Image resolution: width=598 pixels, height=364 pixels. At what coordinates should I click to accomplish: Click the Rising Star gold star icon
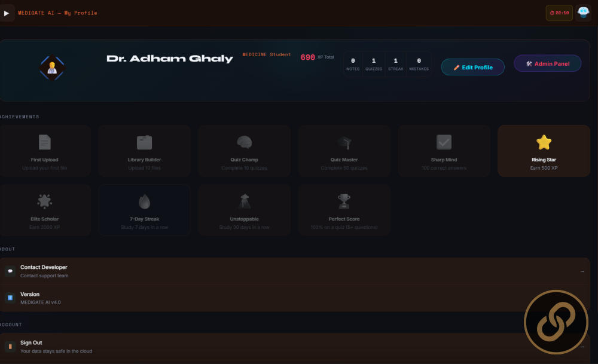[544, 142]
